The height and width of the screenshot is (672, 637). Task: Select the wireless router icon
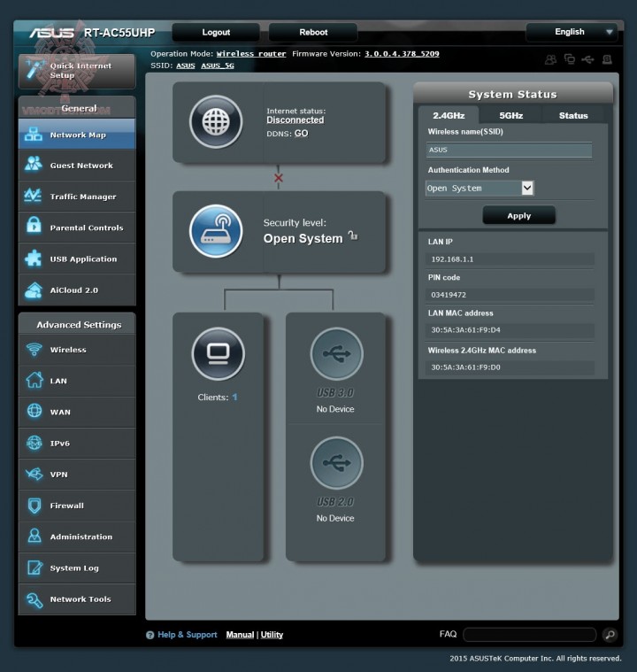coord(216,231)
